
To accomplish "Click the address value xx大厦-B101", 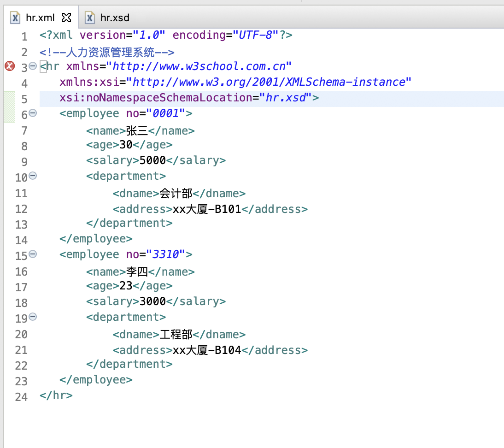I will (x=207, y=209).
